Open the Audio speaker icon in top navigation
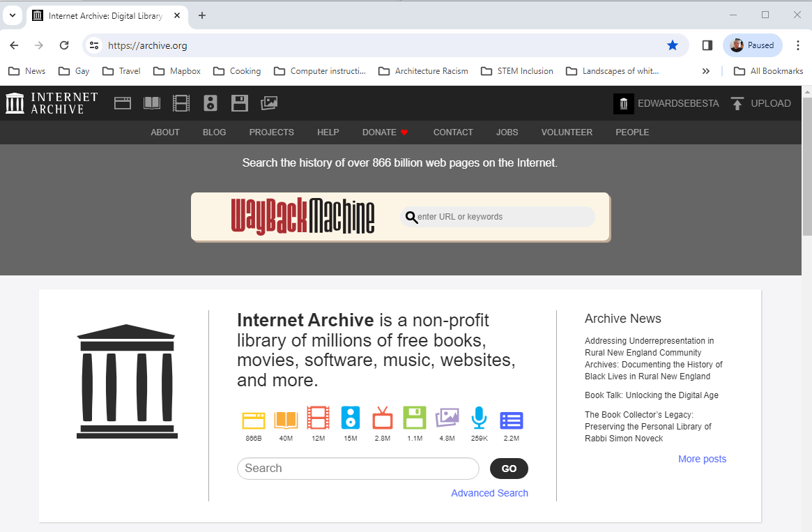The height and width of the screenshot is (532, 812). coord(210,103)
